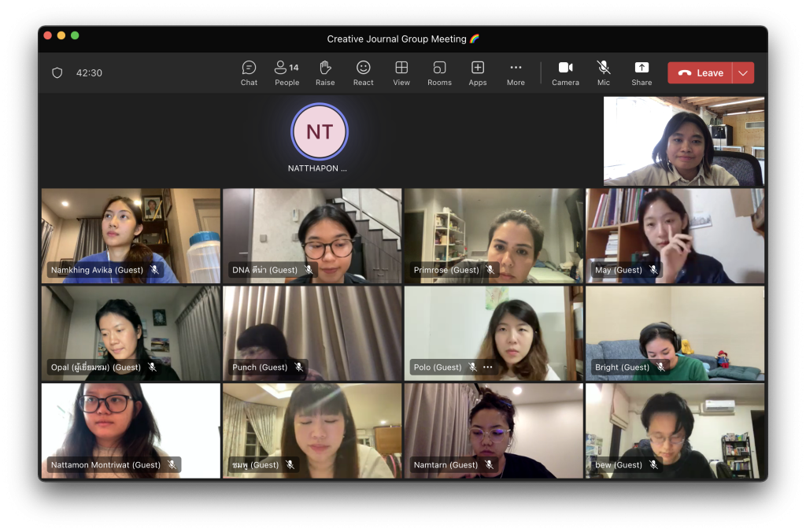The height and width of the screenshot is (532, 806).
Task: Select Nattamon Montriwat's video tile
Action: [x=131, y=430]
